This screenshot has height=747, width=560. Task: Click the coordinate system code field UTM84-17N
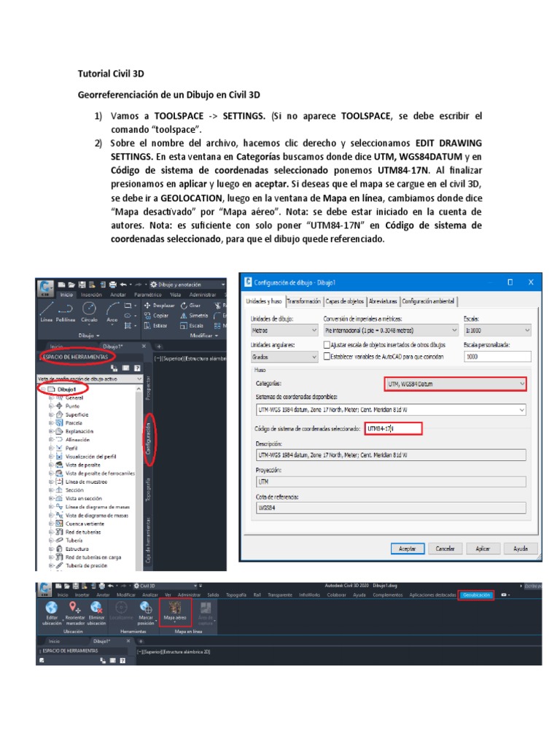[x=393, y=429]
